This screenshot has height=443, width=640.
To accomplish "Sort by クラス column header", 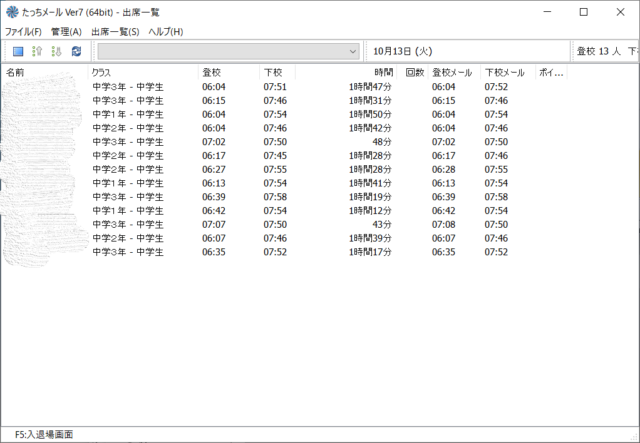I will [x=140, y=73].
